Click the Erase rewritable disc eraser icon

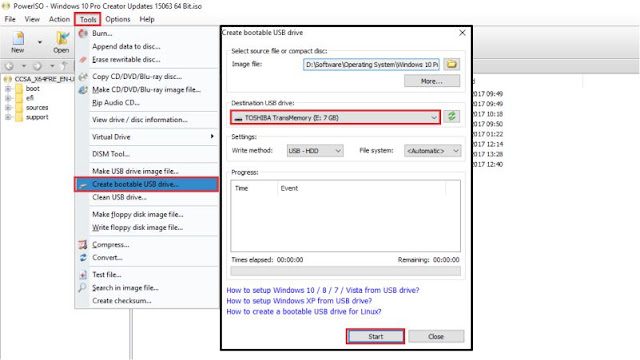click(x=83, y=60)
